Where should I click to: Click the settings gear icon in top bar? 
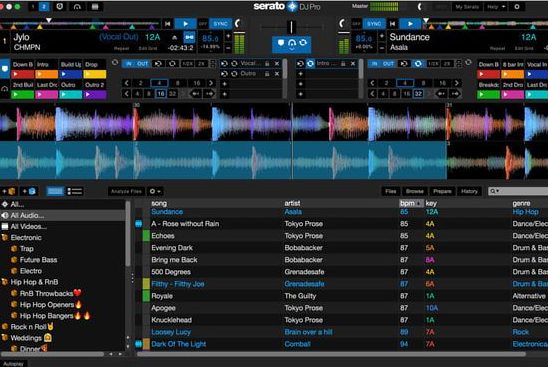(517, 7)
